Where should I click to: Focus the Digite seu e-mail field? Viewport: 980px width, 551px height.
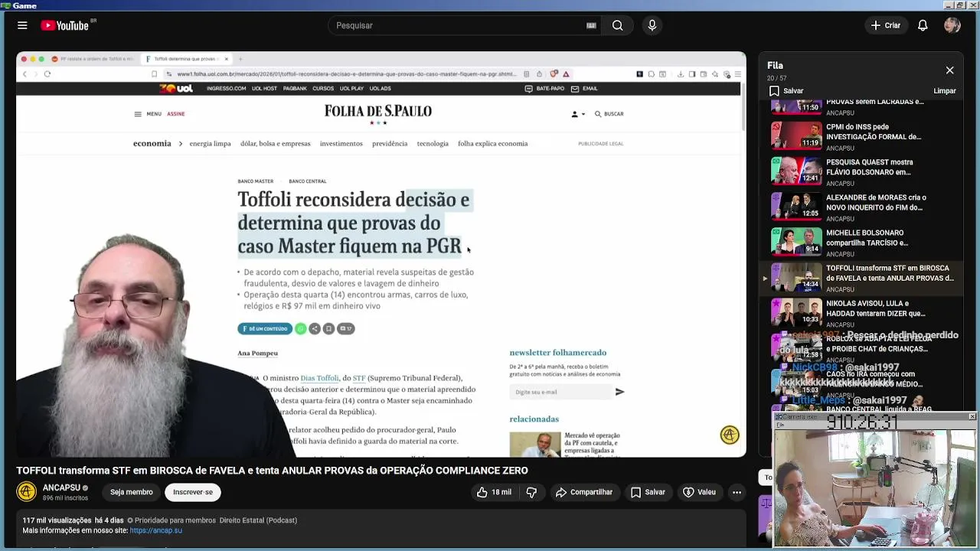(560, 392)
